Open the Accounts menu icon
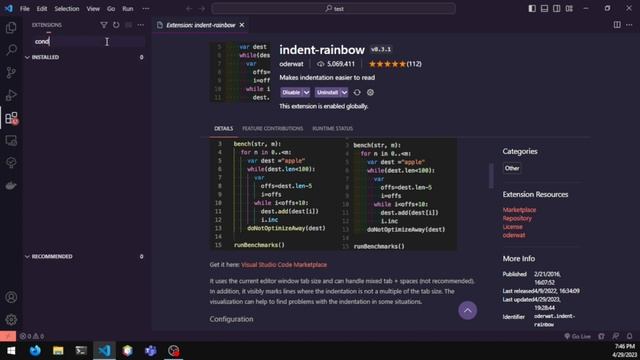Viewport: 640px width, 360px height. (x=11, y=297)
